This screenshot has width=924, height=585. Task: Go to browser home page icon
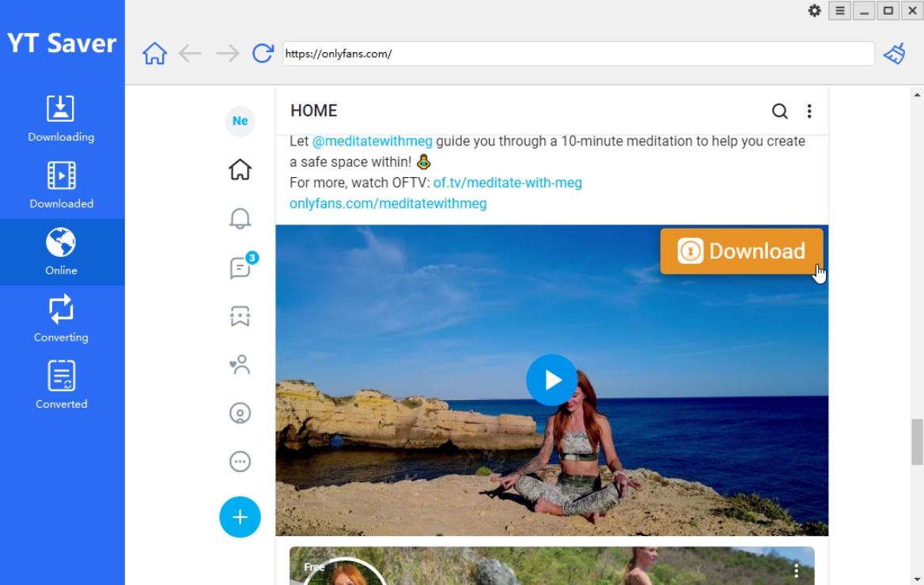tap(154, 54)
